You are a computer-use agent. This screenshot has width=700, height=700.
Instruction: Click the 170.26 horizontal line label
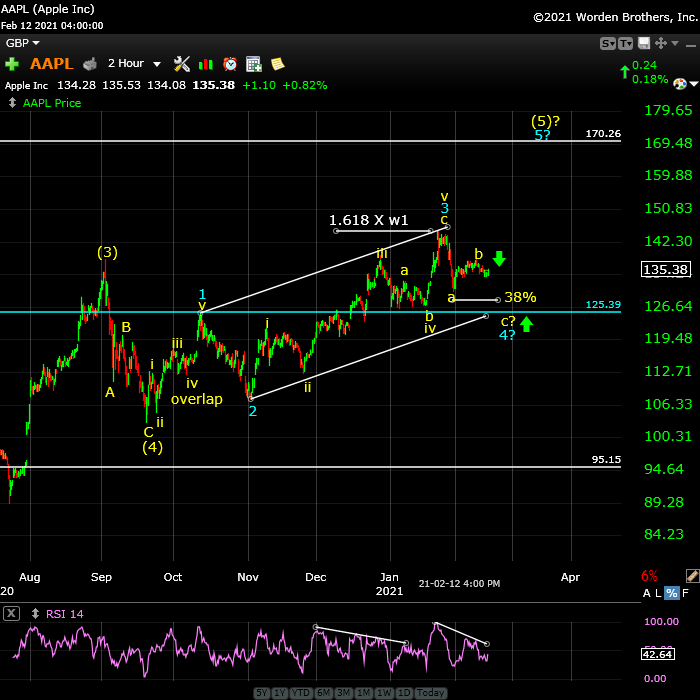click(603, 133)
